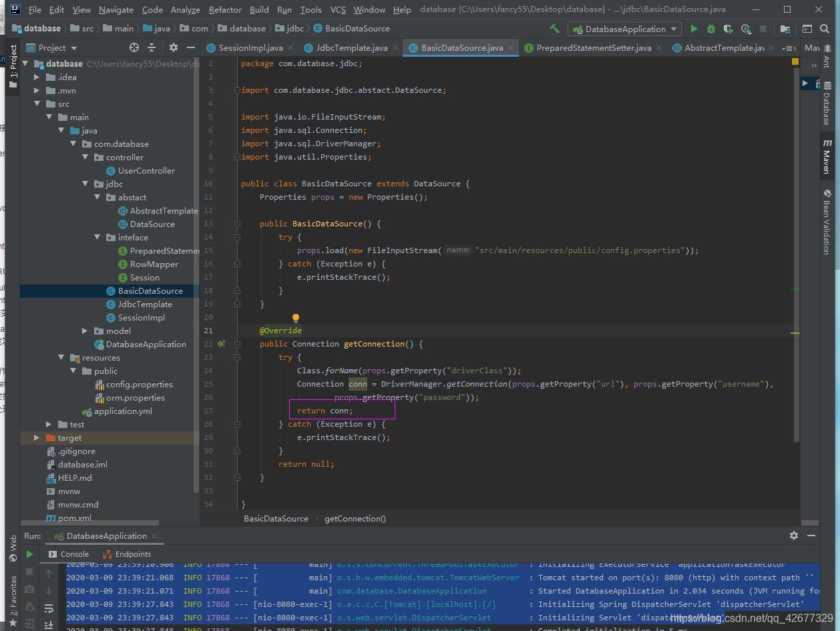
Task: Click the Build project hammer icon
Action: point(554,29)
